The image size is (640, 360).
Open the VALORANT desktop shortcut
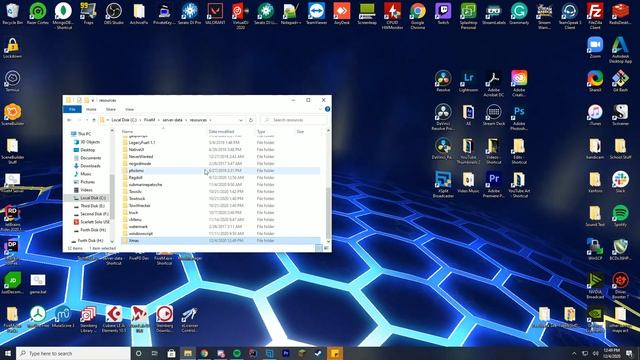pyautogui.click(x=215, y=14)
